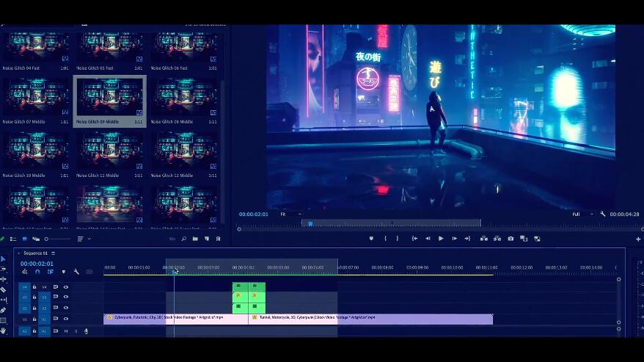The image size is (644, 362).
Task: Click the Add Marker button in Program monitor
Action: [371, 239]
